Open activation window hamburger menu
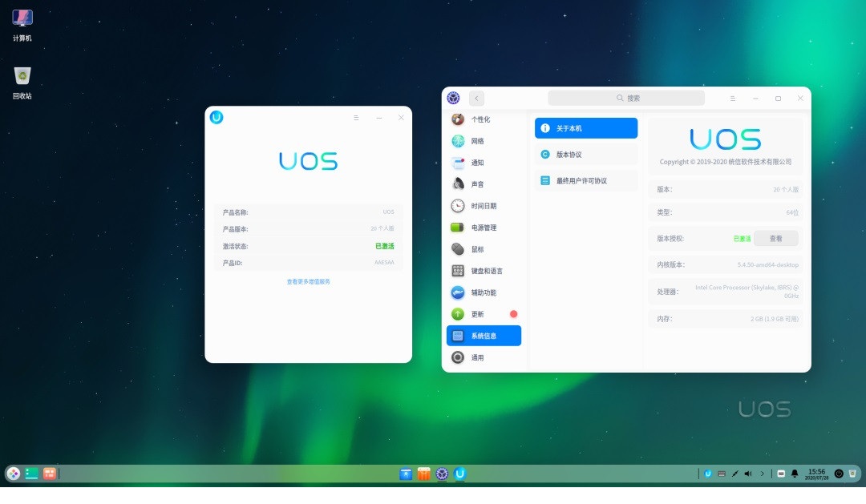This screenshot has width=866, height=504. (x=356, y=118)
